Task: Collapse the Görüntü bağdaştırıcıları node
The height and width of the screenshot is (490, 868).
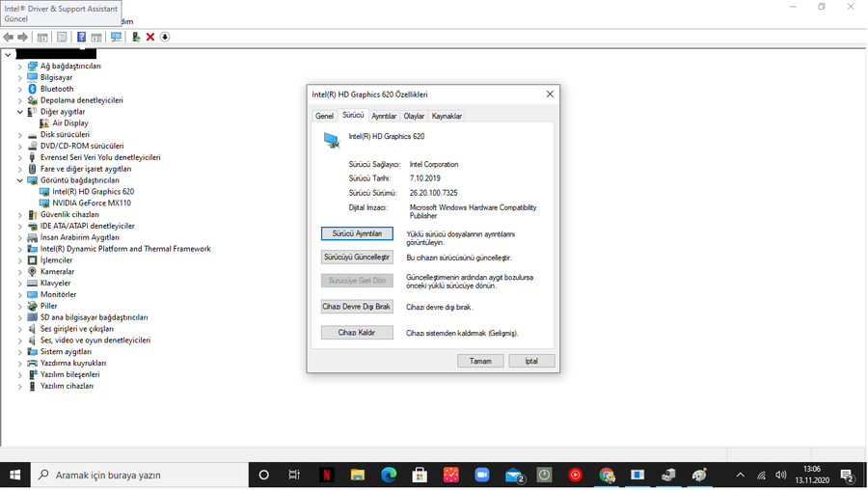Action: [20, 180]
